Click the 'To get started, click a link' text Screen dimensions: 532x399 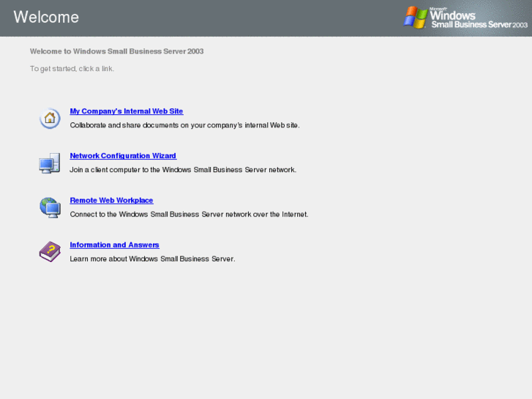click(x=72, y=69)
